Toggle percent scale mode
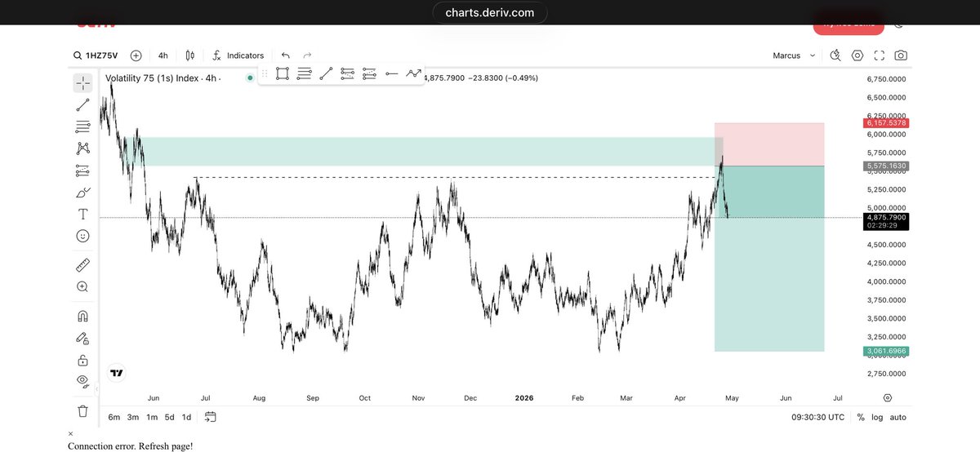The image size is (980, 452). [x=860, y=417]
